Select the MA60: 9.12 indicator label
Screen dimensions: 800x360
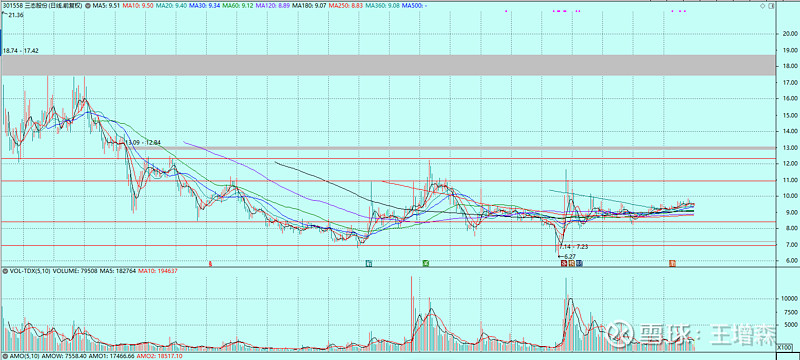(238, 5)
